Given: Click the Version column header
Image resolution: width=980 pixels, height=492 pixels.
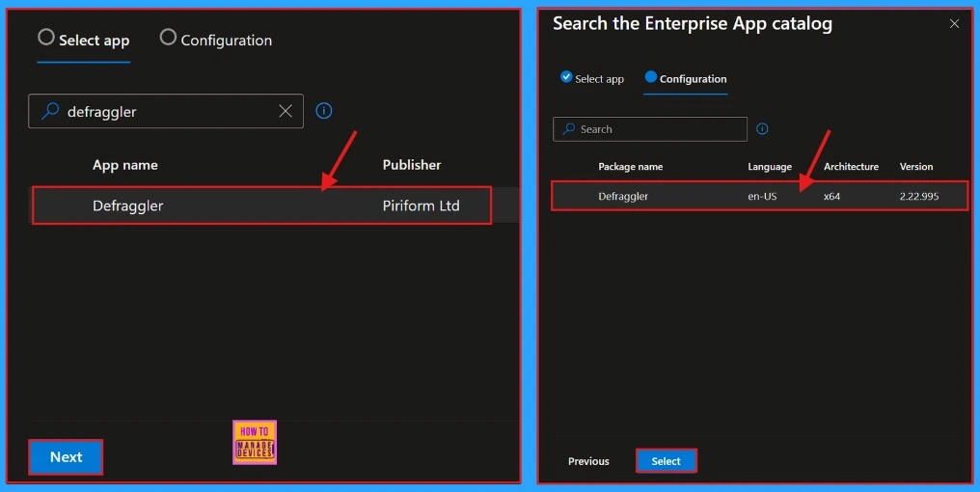Looking at the screenshot, I should click(x=916, y=167).
